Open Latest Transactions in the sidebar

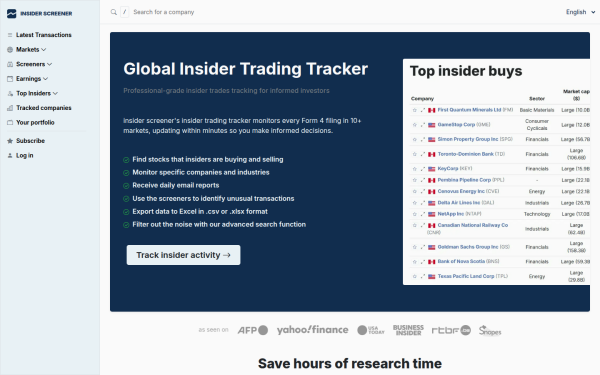pos(44,35)
